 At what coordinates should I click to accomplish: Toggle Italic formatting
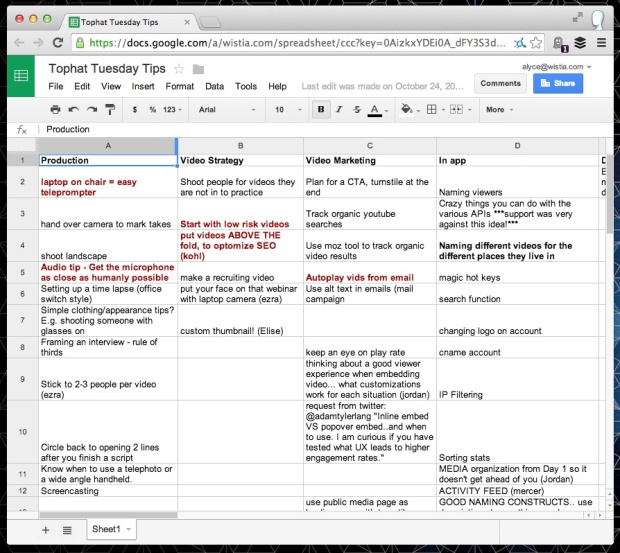[339, 109]
